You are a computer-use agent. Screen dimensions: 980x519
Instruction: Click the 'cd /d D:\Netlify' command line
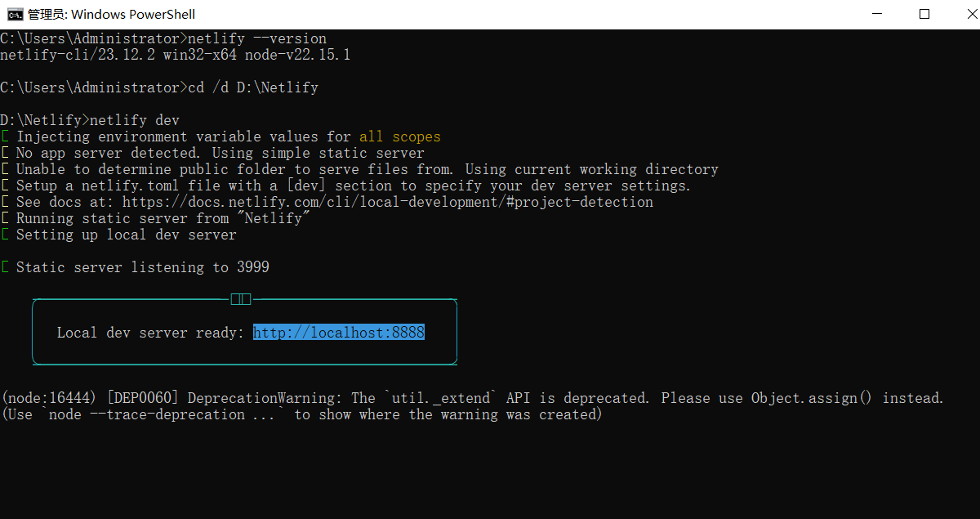pos(159,87)
